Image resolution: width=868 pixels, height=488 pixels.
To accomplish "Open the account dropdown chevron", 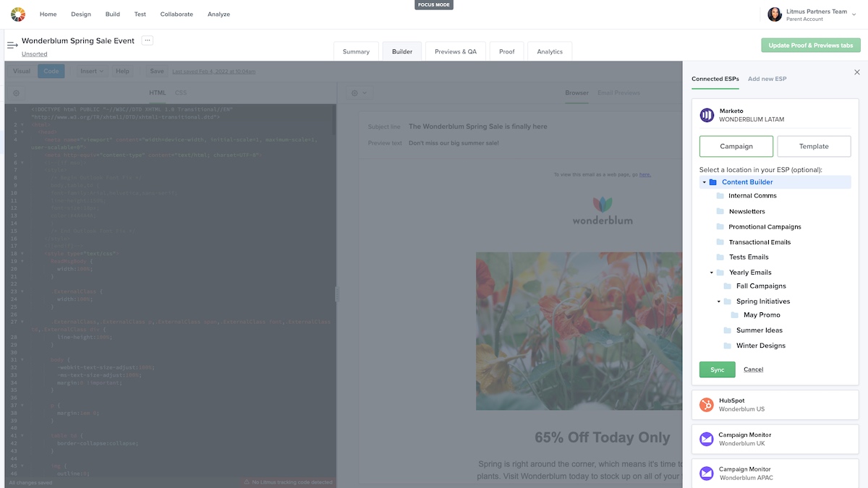I will coord(854,15).
